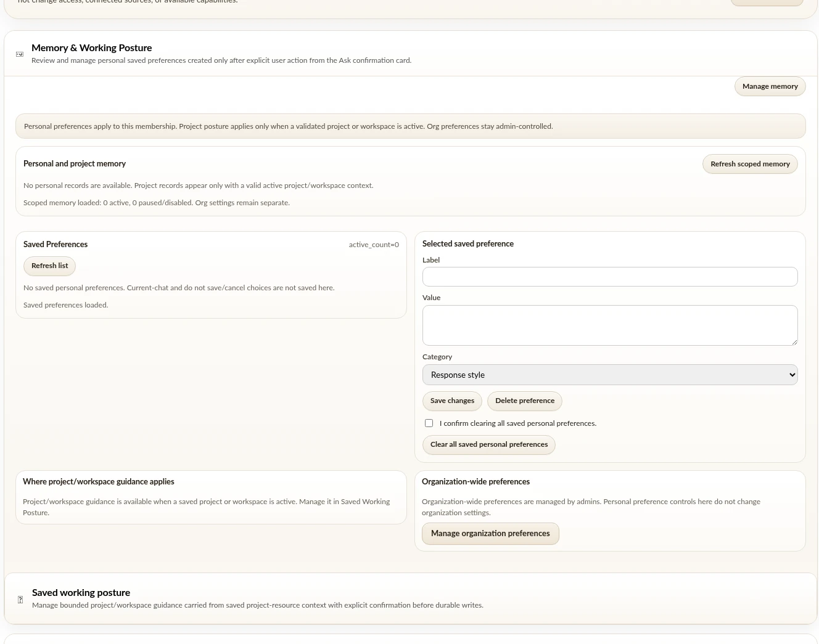Open Manage organization preferences
819x644 pixels.
coord(490,534)
